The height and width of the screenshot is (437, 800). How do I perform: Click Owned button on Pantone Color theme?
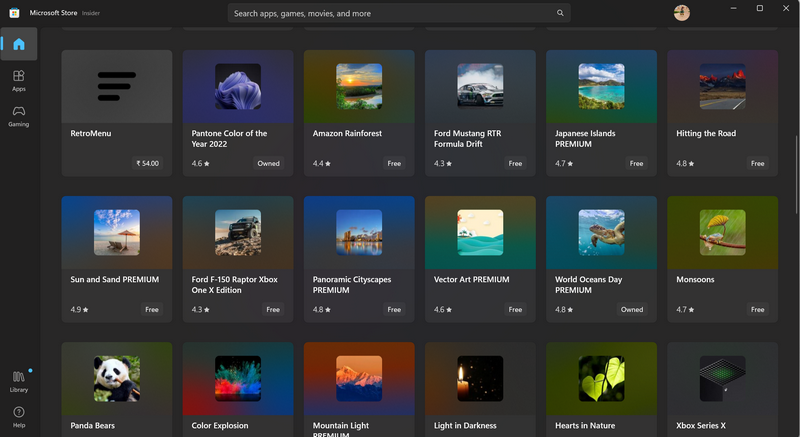point(268,163)
